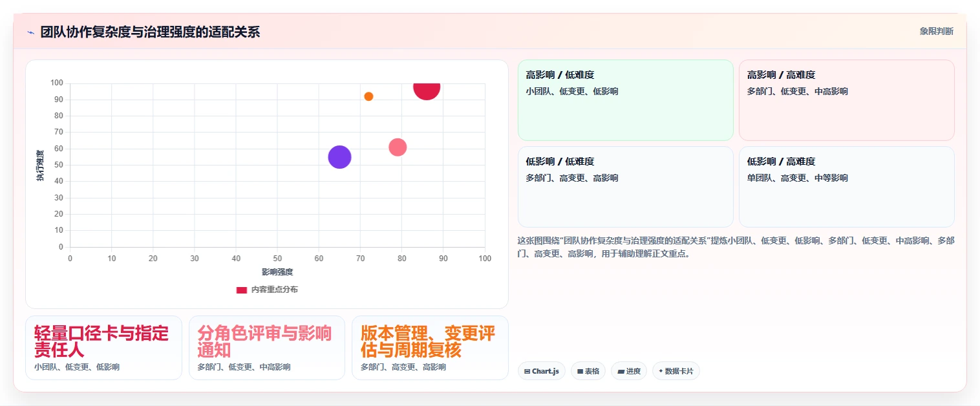Open the 低影响 / 低难度 quadrant card
980x406 pixels.
(626, 187)
